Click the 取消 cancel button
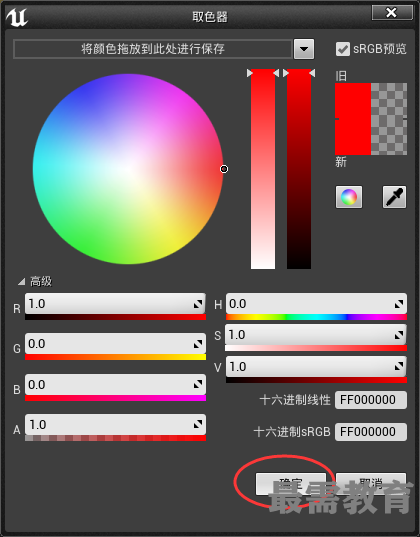The width and height of the screenshot is (420, 537). (371, 484)
